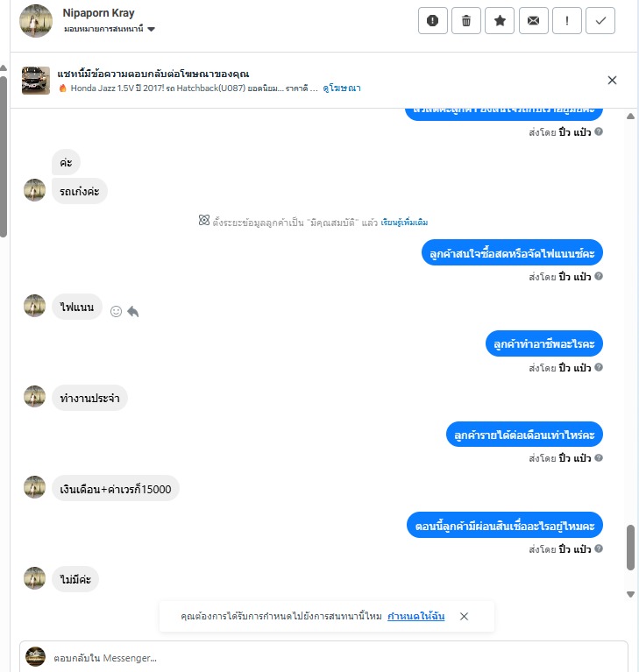Mark conversation done with checkmark button
Image resolution: width=639 pixels, height=672 pixels.
tap(600, 20)
